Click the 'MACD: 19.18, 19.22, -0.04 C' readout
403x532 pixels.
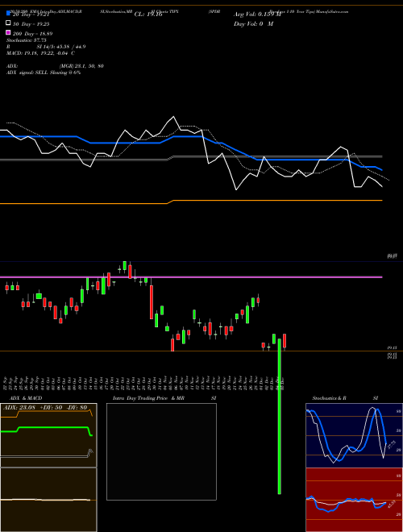pyautogui.click(x=41, y=53)
